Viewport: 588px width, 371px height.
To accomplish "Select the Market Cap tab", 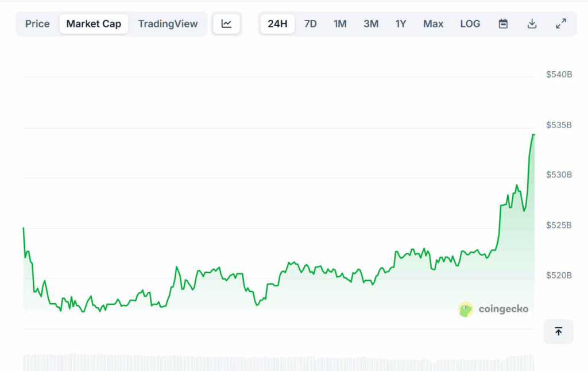I will [94, 24].
